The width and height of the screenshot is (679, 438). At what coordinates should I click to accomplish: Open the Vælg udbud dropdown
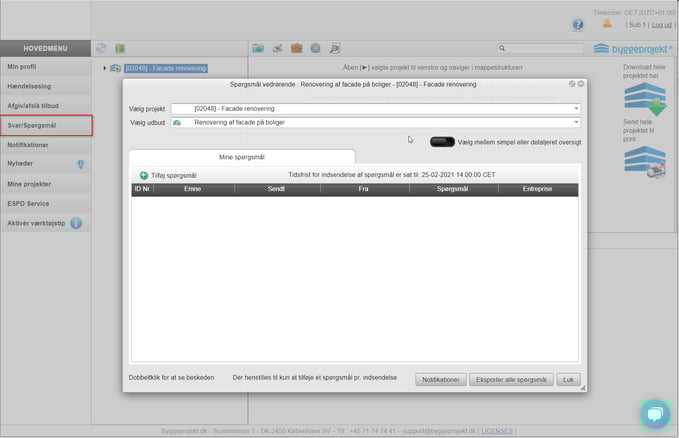(375, 122)
